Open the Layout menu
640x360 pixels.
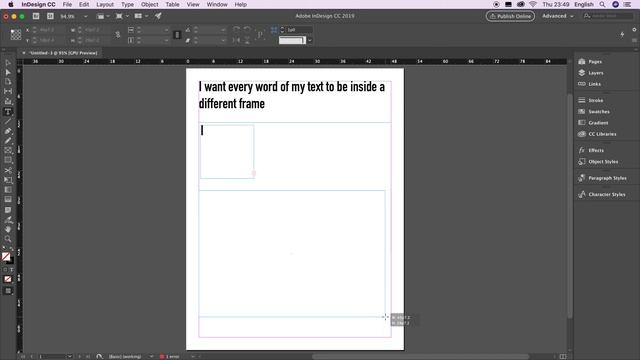click(x=104, y=4)
